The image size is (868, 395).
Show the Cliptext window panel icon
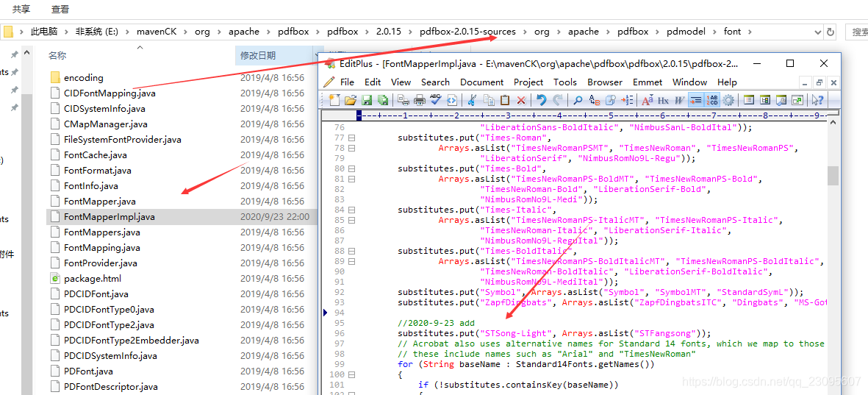tap(765, 100)
